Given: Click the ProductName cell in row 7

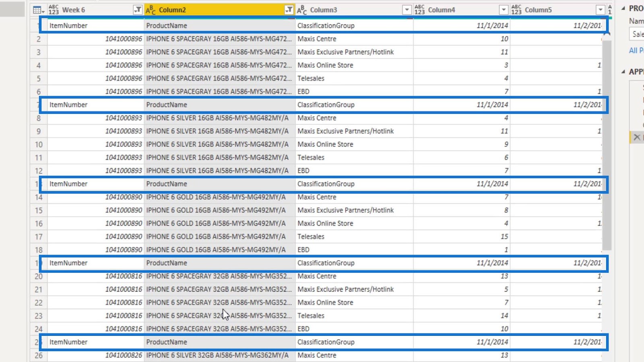Looking at the screenshot, I should coord(220,105).
